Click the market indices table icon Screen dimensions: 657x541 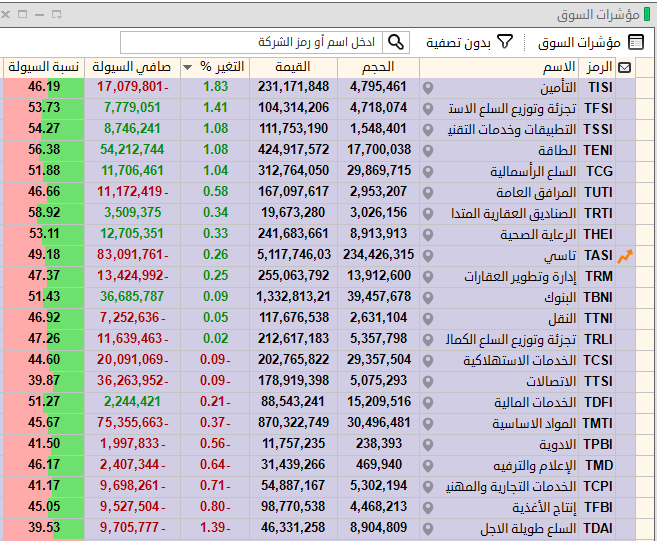click(x=636, y=42)
